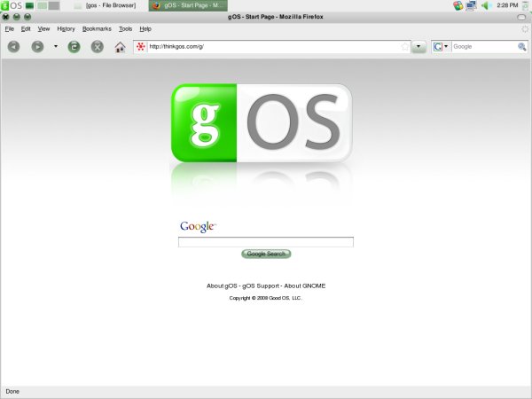
Task: Click the Firefox activity throbber icon
Action: click(525, 29)
